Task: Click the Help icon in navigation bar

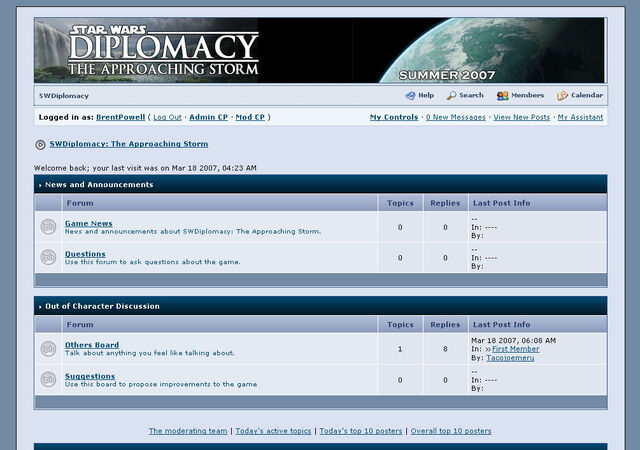Action: pos(410,96)
